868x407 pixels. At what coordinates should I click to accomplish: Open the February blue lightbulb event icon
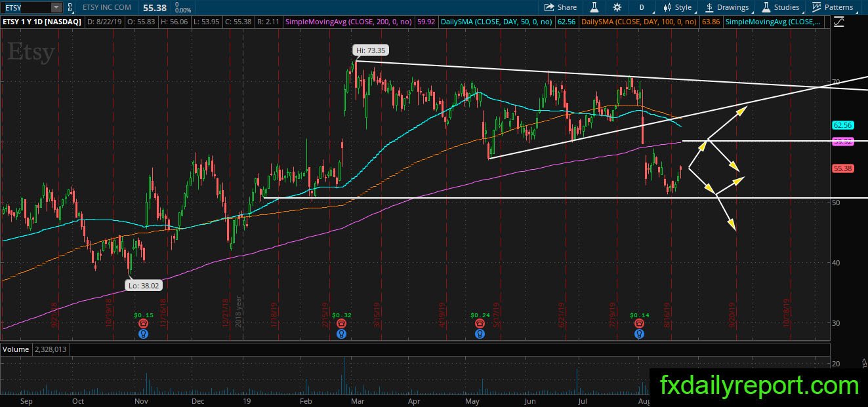click(342, 334)
